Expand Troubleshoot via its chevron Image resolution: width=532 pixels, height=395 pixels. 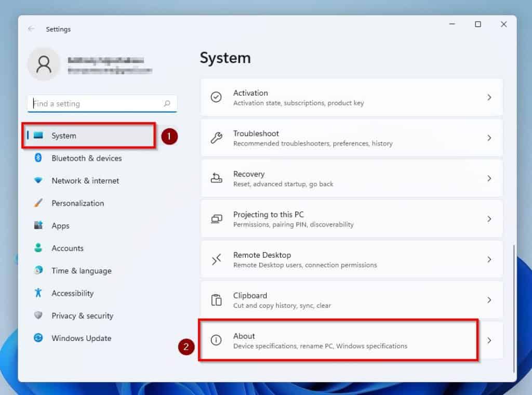(x=489, y=138)
